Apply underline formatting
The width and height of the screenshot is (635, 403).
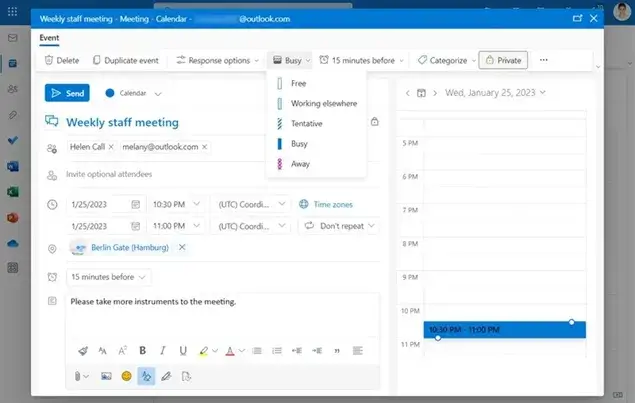[x=183, y=351]
